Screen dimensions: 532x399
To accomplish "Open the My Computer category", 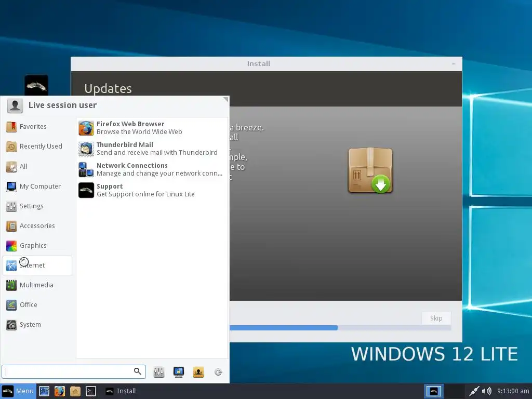I will pyautogui.click(x=37, y=187).
